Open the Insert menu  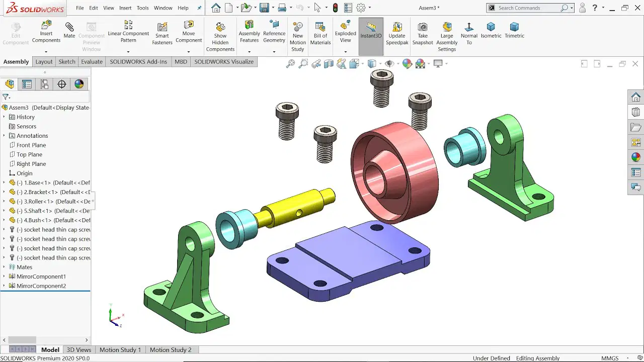pyautogui.click(x=125, y=8)
